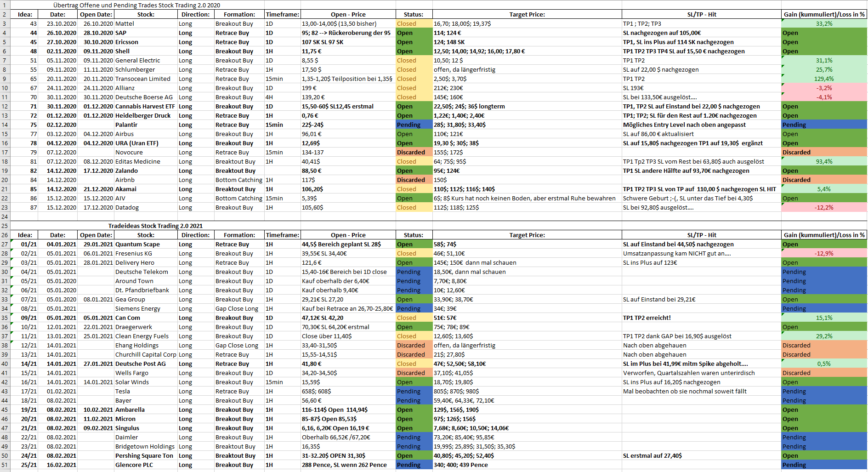
Task: Select the 129,4% gain cell
Action: [824, 79]
